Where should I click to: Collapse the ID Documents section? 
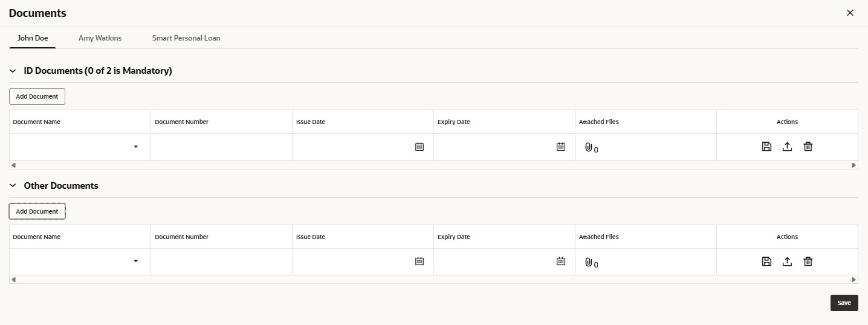[13, 71]
